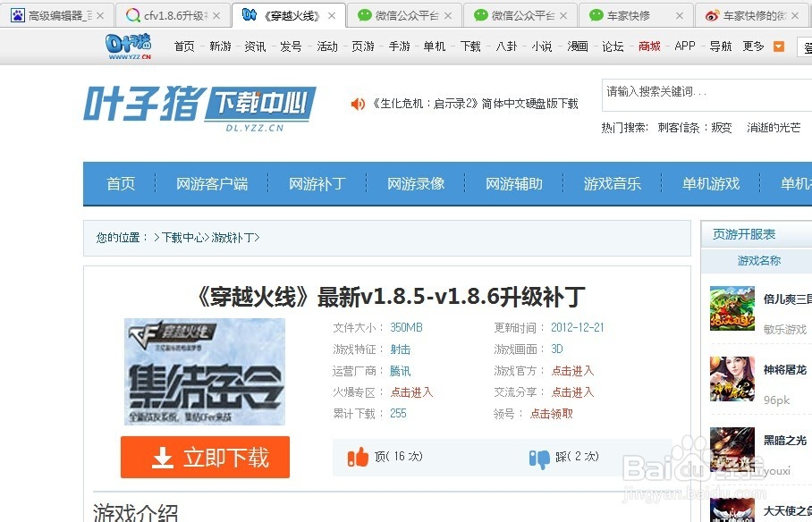Viewport: 812px width, 522px height.
Task: Open 网游录像 in blue navigation
Action: point(416,184)
